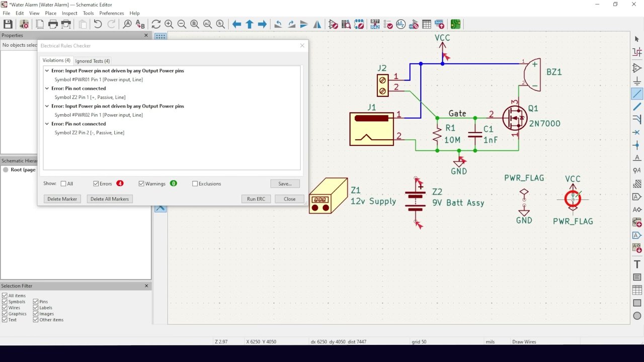Click the Print icon in the toolbar
Screen dimensions: 644x362
click(x=53, y=24)
